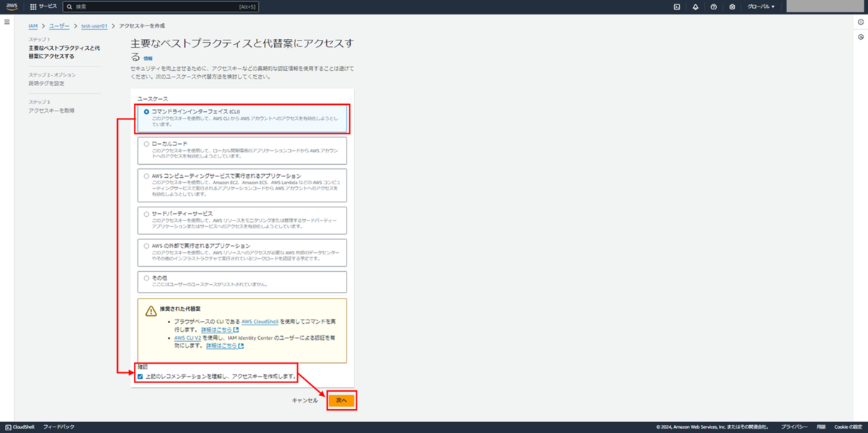Select AWS の外部で実行されるアプリケーション option
868x433 pixels.
point(146,246)
